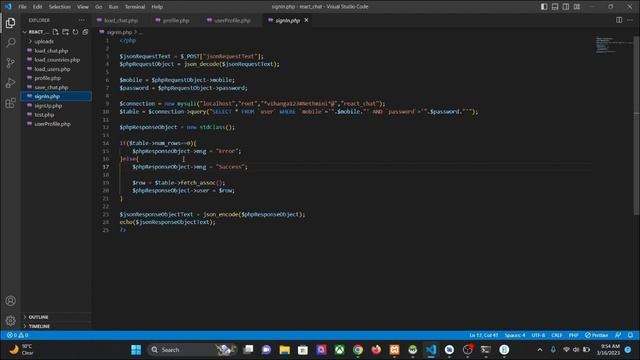Toggle primary side bar visibility
The height and width of the screenshot is (360, 640).
544,7
